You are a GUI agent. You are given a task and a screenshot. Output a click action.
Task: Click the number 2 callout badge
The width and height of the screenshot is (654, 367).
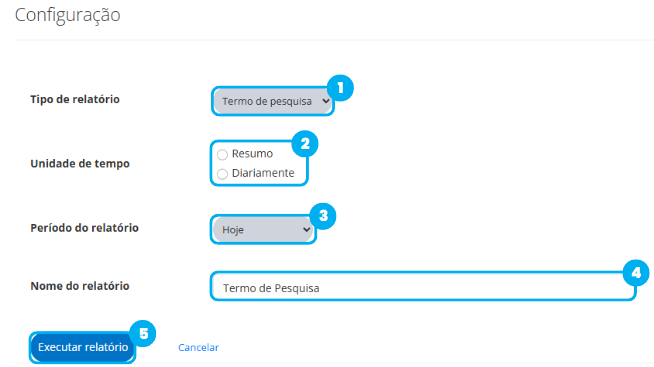[x=305, y=144]
